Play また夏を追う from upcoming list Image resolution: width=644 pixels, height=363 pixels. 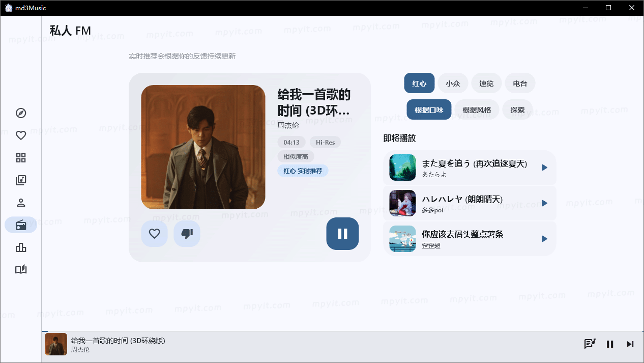point(544,167)
